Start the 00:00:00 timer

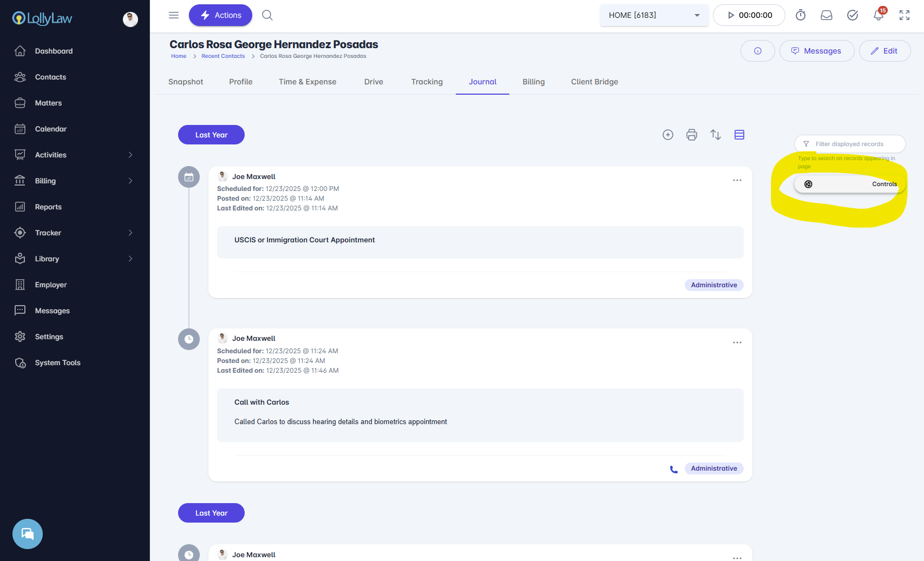coord(749,15)
